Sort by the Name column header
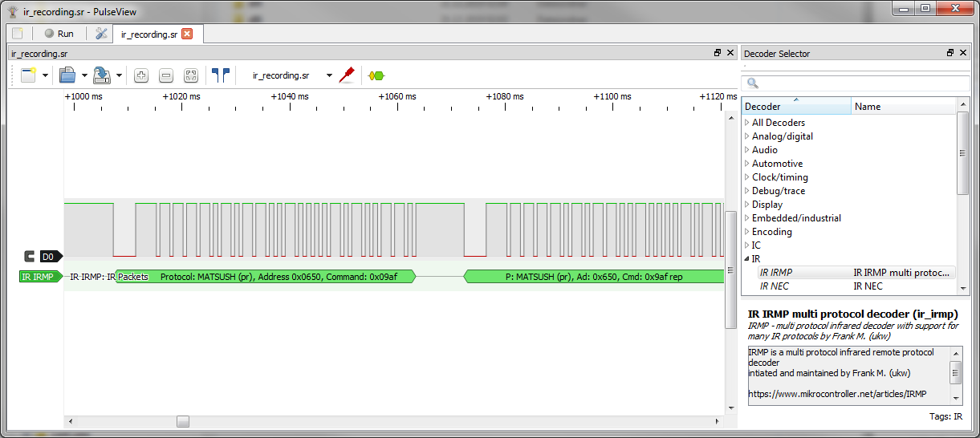The height and width of the screenshot is (438, 980). coord(904,107)
